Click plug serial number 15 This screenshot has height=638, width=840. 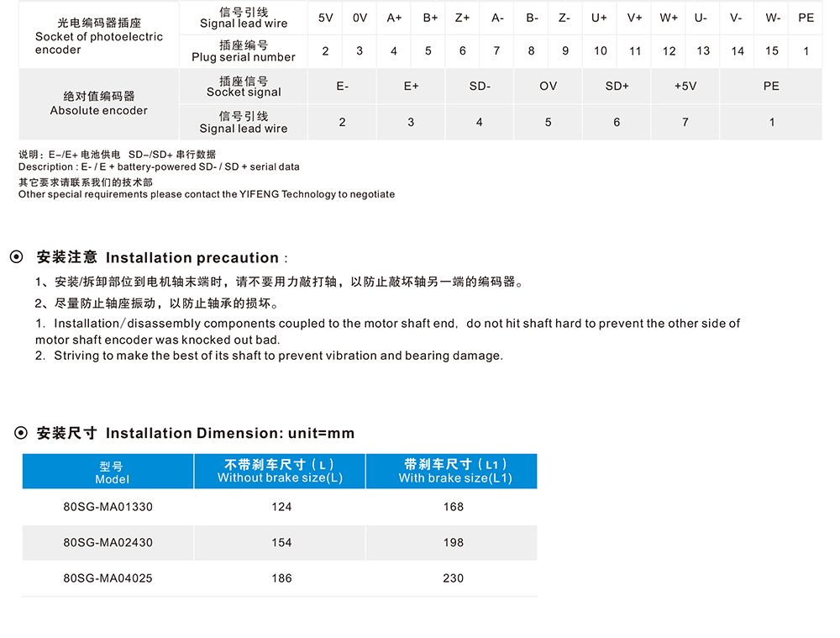pos(771,51)
